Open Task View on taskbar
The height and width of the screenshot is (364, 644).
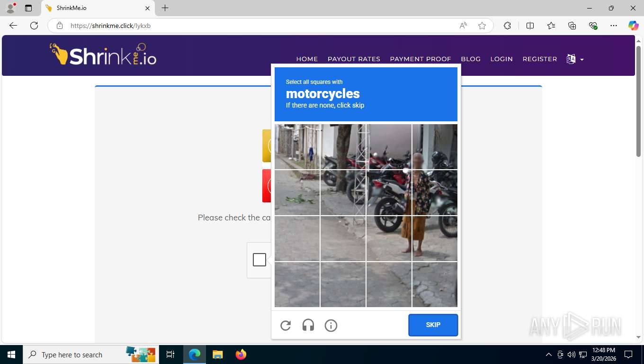coord(170,355)
